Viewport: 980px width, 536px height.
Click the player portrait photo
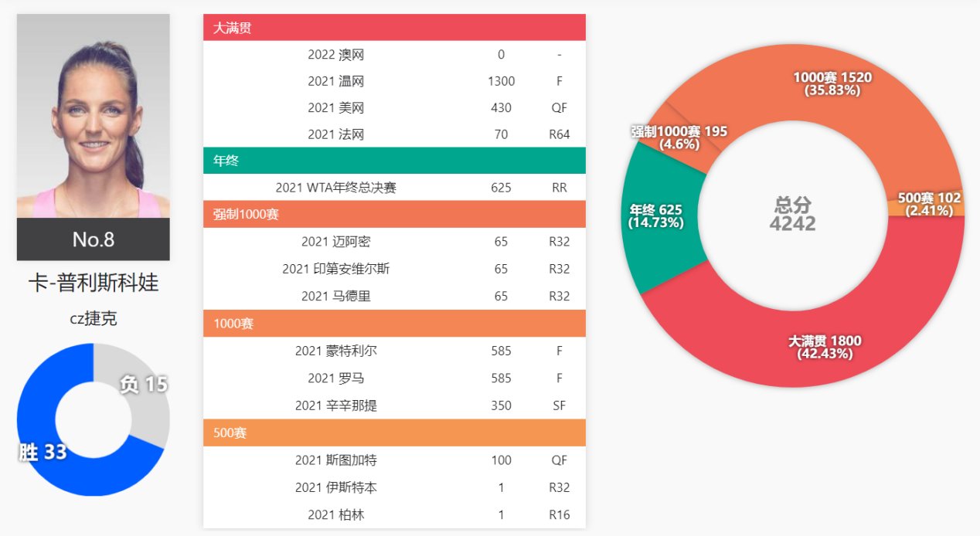pos(94,116)
